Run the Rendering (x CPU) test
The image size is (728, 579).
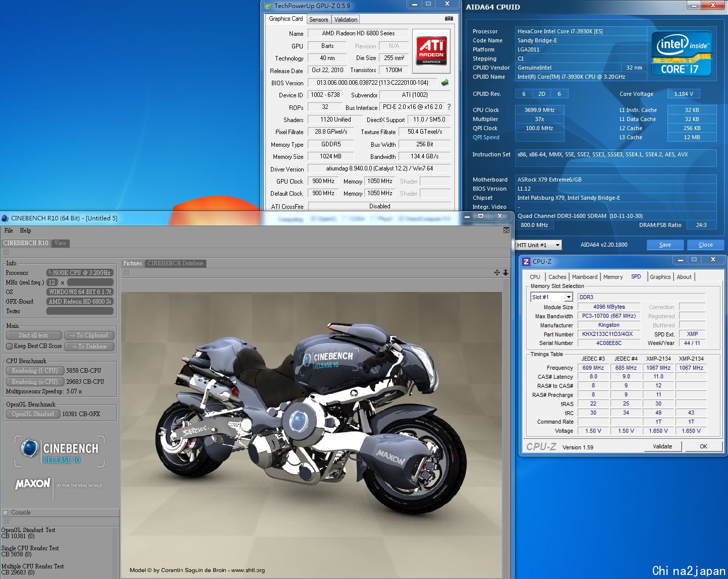[35, 382]
